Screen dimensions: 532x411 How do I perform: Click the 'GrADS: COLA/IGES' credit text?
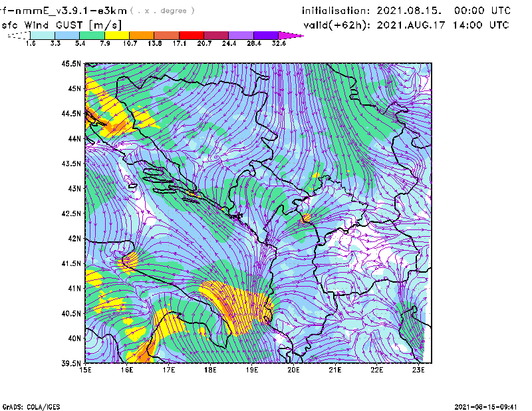(x=31, y=407)
